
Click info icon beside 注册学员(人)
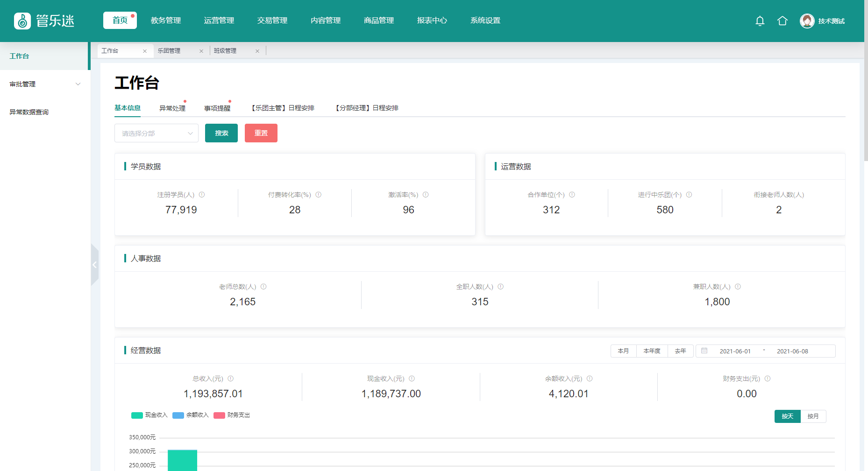(202, 195)
